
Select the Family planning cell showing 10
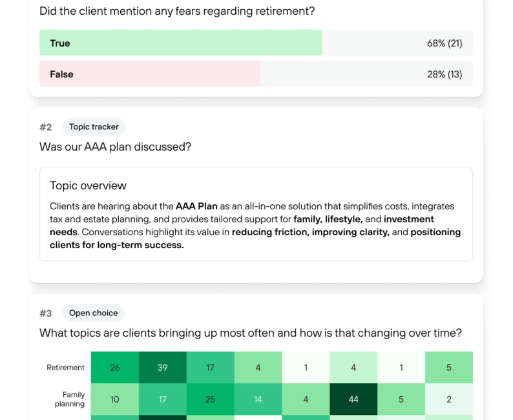pos(114,399)
